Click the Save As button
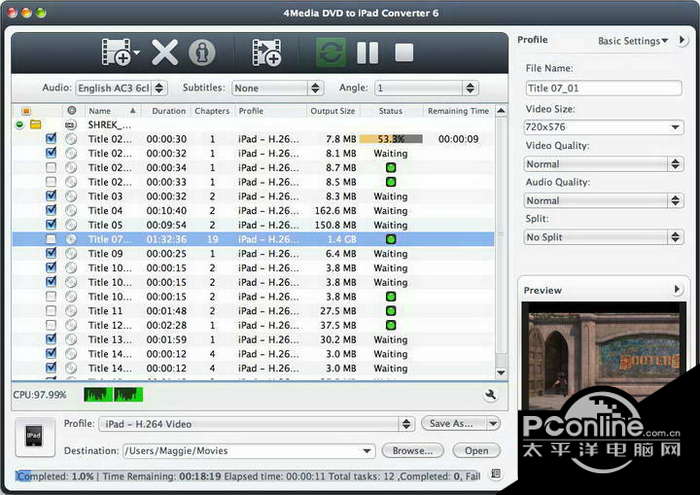The height and width of the screenshot is (495, 700). pyautogui.click(x=452, y=423)
